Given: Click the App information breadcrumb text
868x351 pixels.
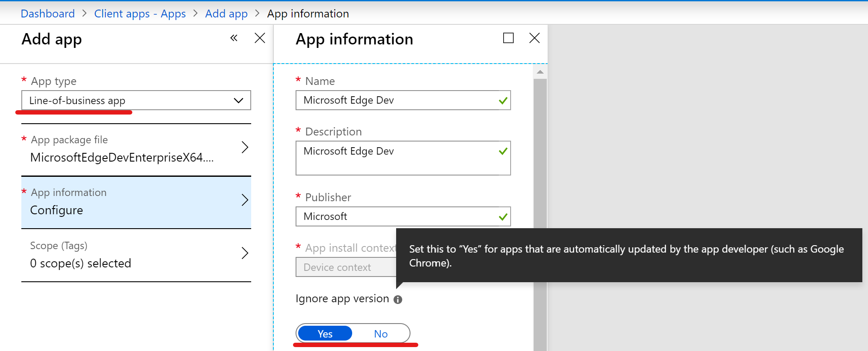Looking at the screenshot, I should click(308, 13).
